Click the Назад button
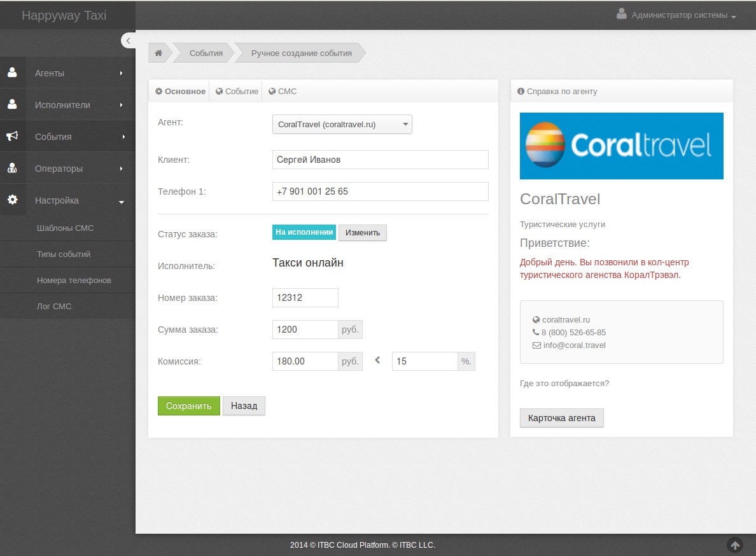Screen dimensions: 756x556 click(244, 406)
